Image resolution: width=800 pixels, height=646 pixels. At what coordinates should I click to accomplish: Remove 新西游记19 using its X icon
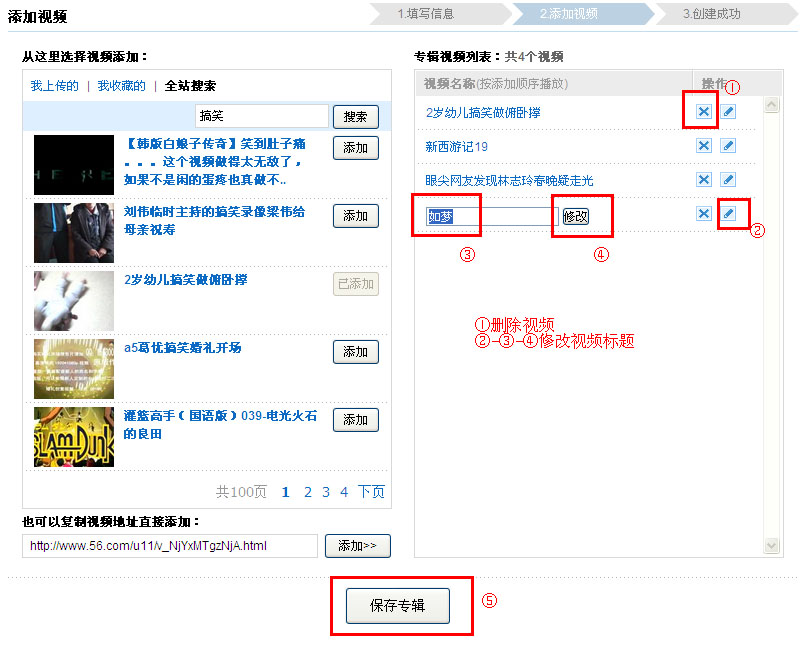coord(704,146)
